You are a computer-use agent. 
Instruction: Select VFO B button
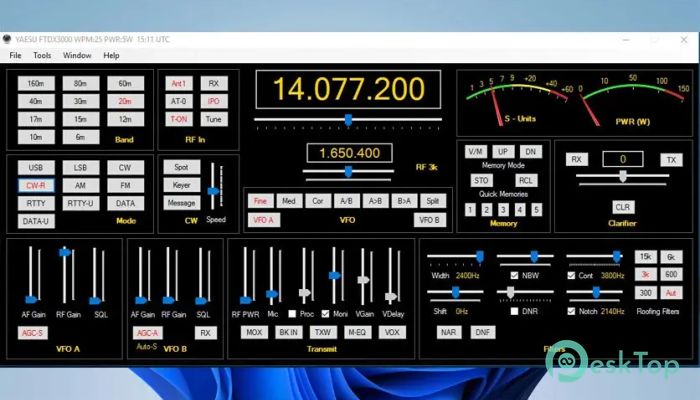click(x=429, y=220)
